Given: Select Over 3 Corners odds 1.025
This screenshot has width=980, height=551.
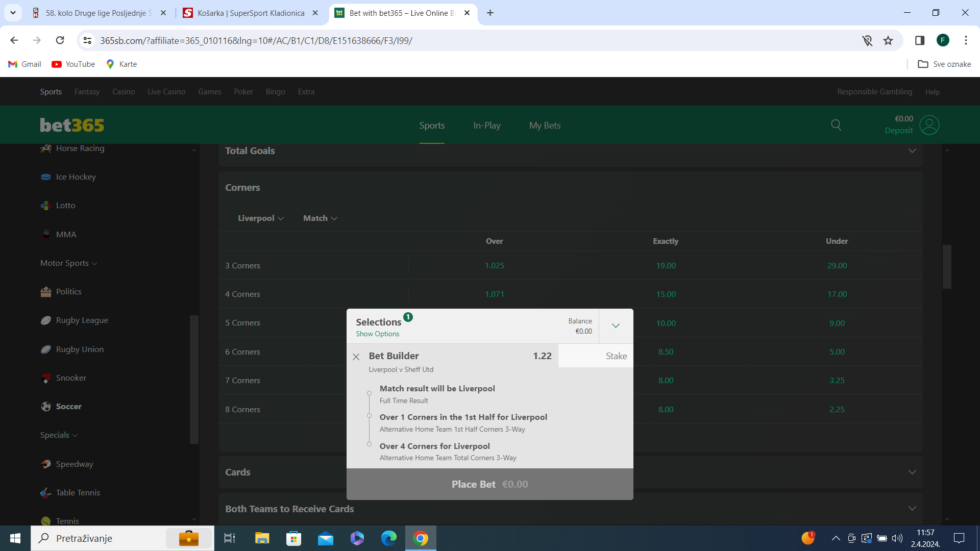Looking at the screenshot, I should click(x=494, y=266).
